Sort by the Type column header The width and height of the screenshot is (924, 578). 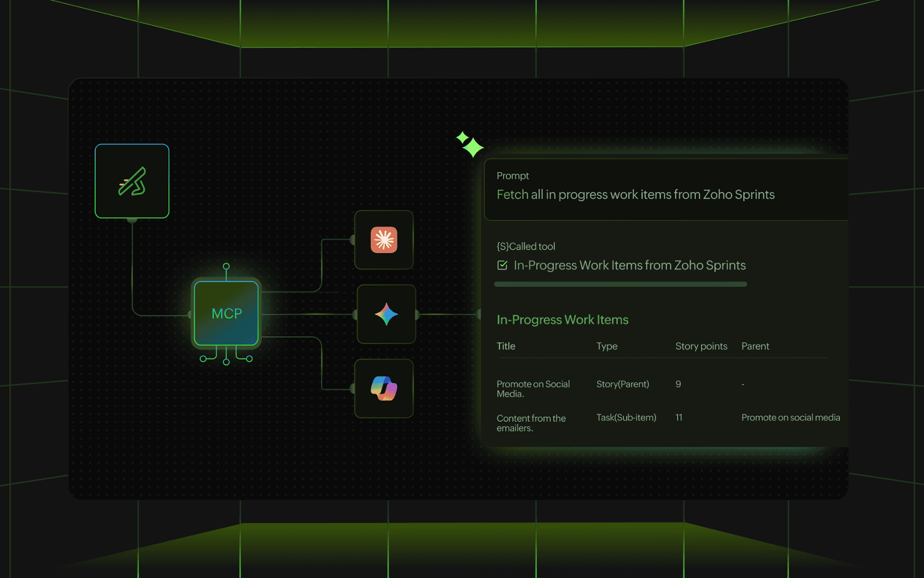click(606, 346)
